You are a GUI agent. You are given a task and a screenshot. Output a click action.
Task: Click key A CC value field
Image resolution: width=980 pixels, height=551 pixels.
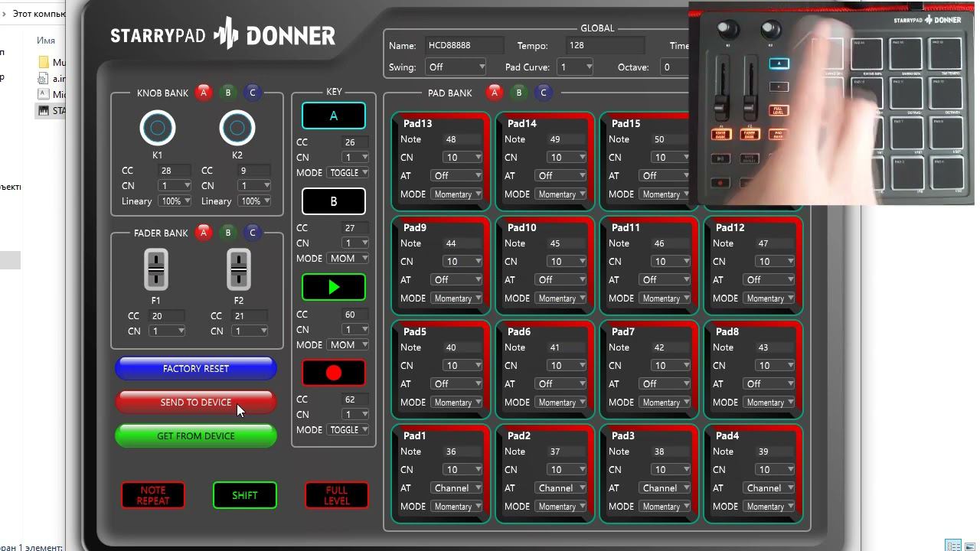click(355, 142)
